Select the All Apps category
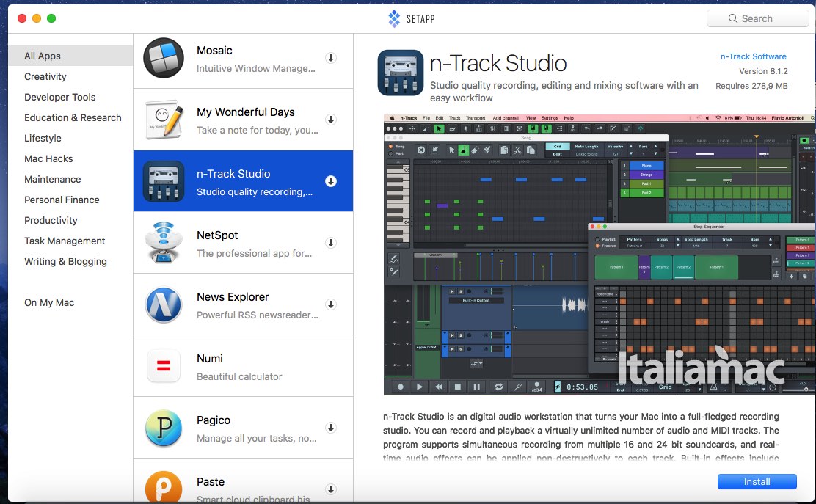Screen dimensions: 816x504 (70, 56)
